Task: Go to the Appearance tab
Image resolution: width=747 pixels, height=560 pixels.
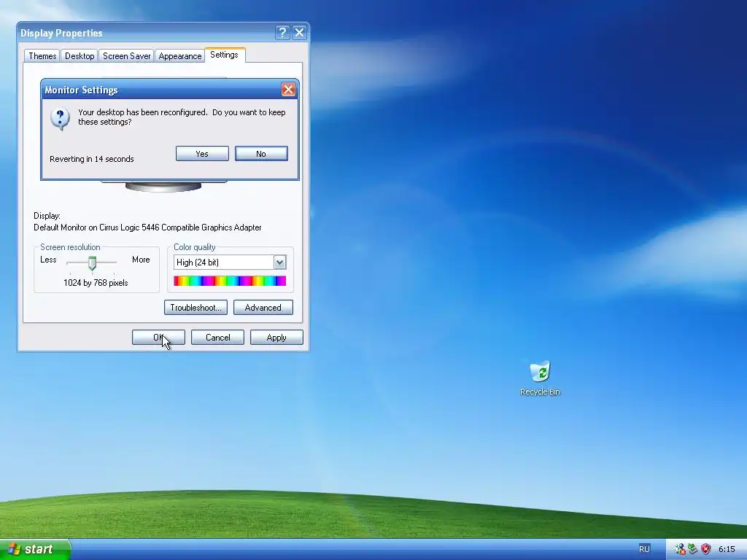Action: pos(180,56)
